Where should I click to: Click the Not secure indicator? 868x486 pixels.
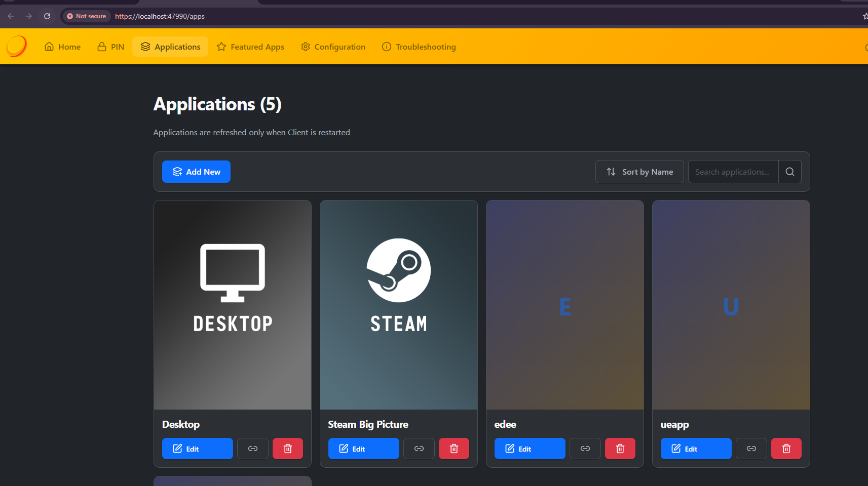tap(87, 16)
